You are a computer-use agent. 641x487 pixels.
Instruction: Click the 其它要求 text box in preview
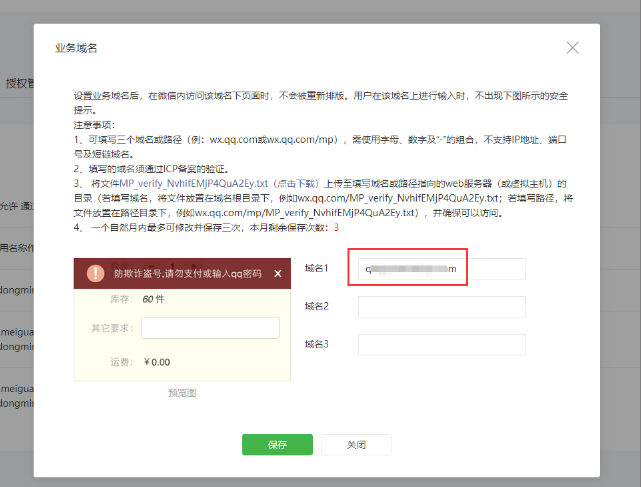210,328
